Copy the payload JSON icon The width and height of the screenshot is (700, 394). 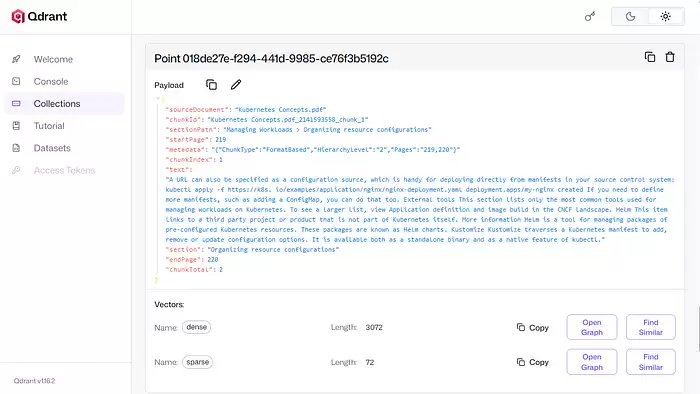(211, 85)
